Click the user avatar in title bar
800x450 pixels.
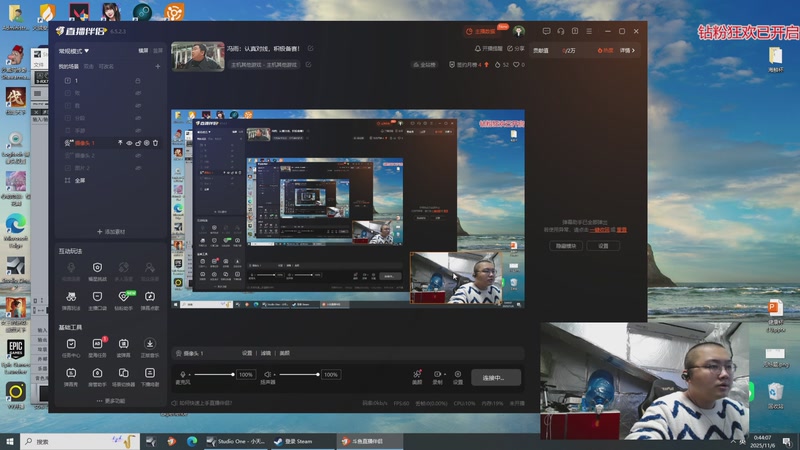point(519,32)
